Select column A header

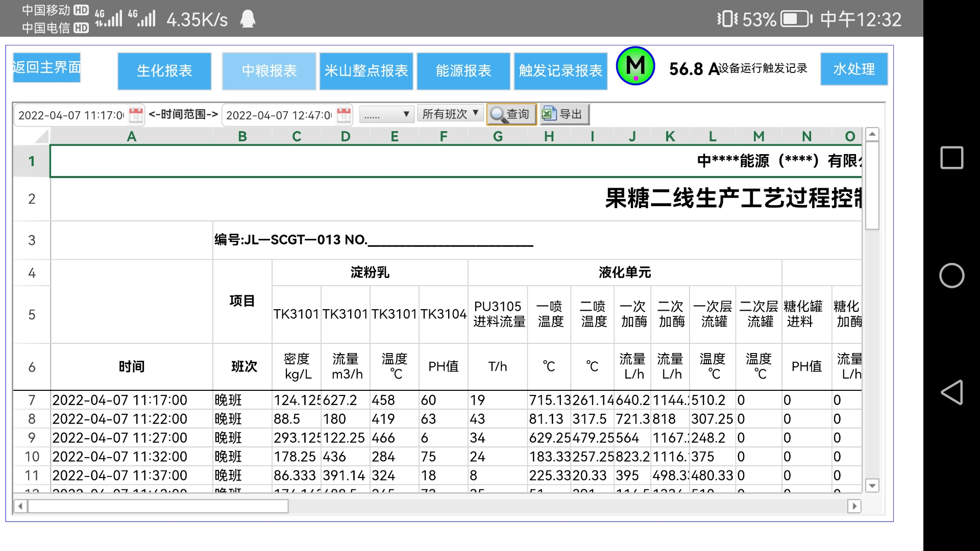131,136
